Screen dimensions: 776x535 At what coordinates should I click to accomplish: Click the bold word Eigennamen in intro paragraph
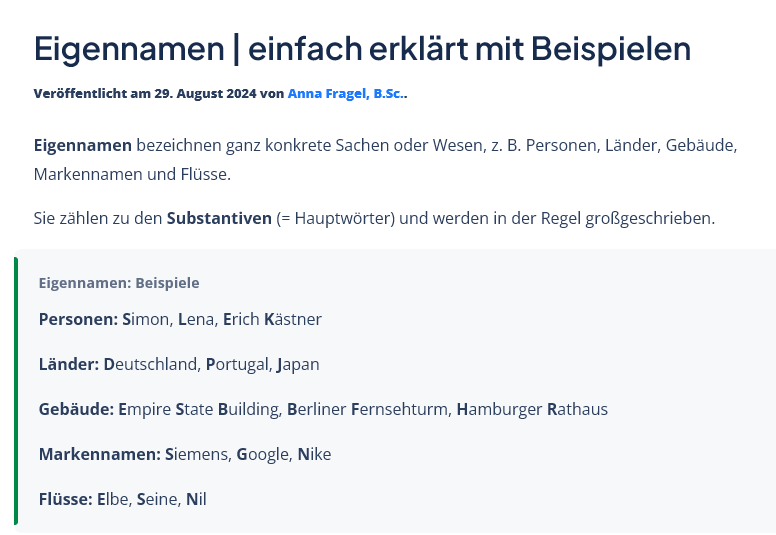coord(83,146)
